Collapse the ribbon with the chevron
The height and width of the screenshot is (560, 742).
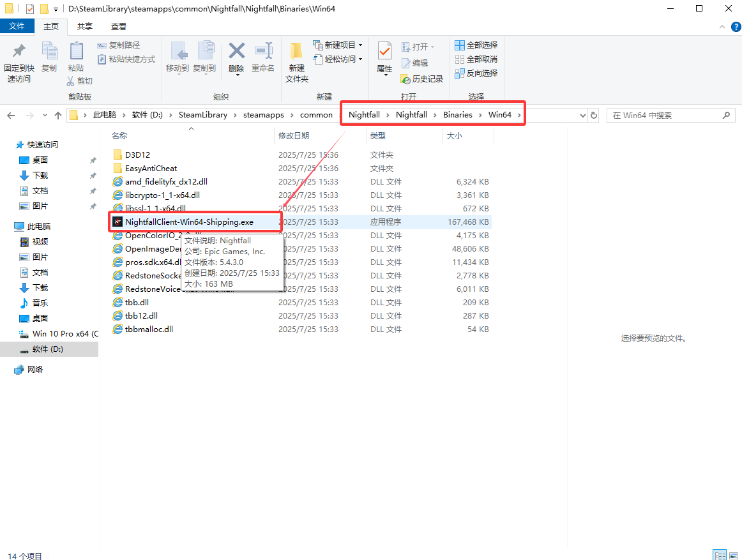pyautogui.click(x=722, y=27)
